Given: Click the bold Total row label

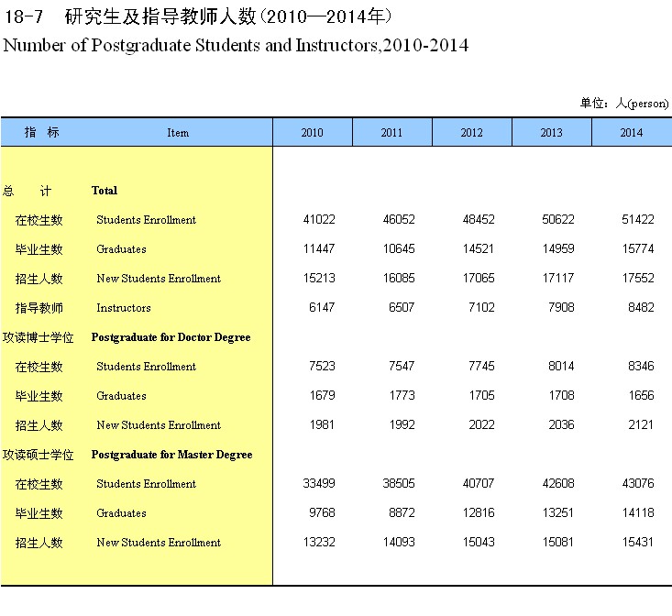Looking at the screenshot, I should 105,191.
